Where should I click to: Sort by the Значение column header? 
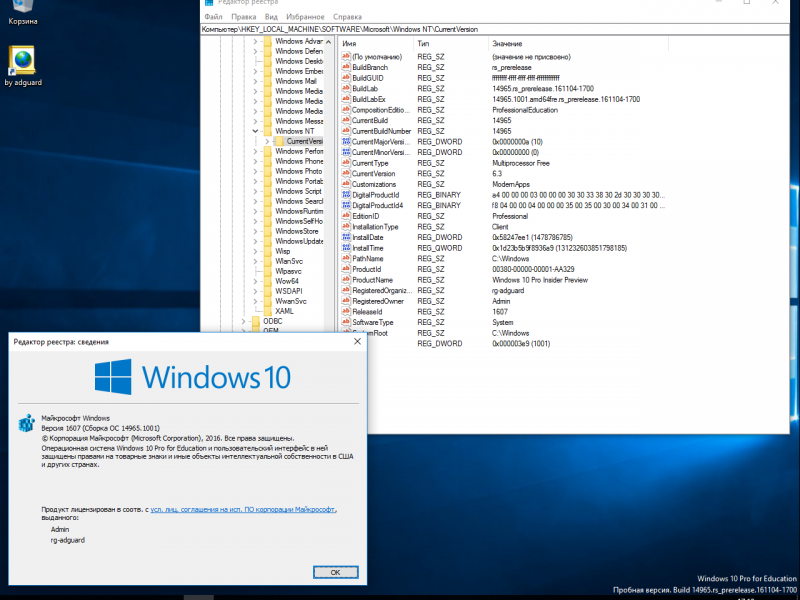[x=578, y=44]
